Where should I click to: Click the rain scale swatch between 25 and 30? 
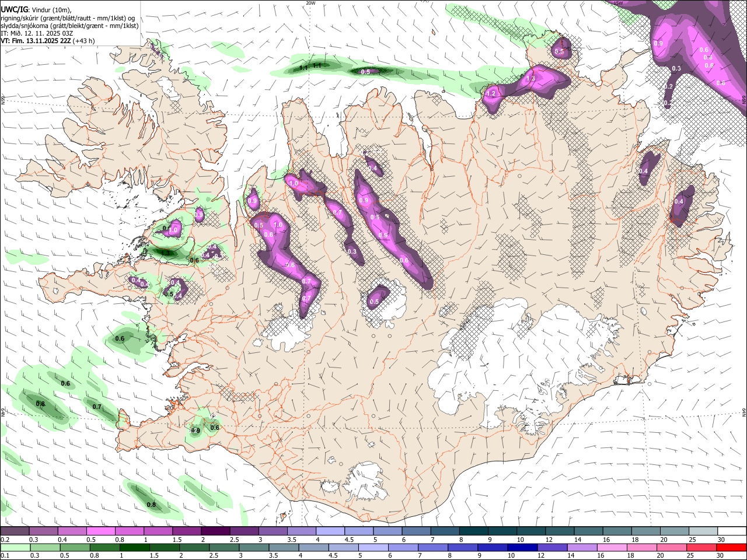703,548
